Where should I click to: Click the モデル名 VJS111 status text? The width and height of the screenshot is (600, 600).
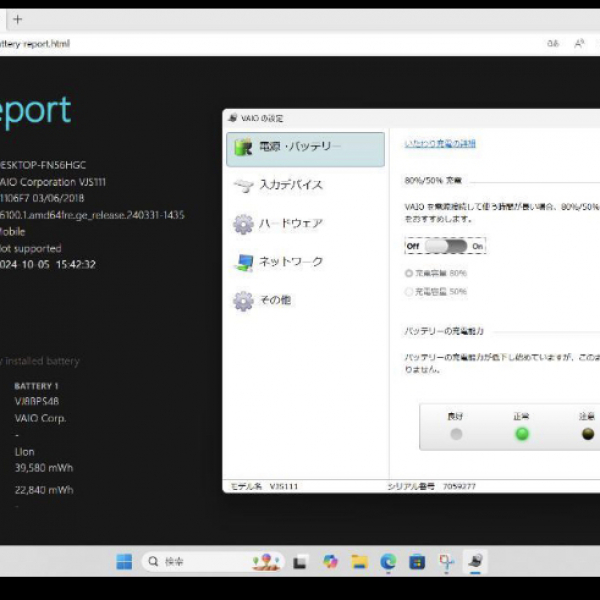tap(264, 486)
